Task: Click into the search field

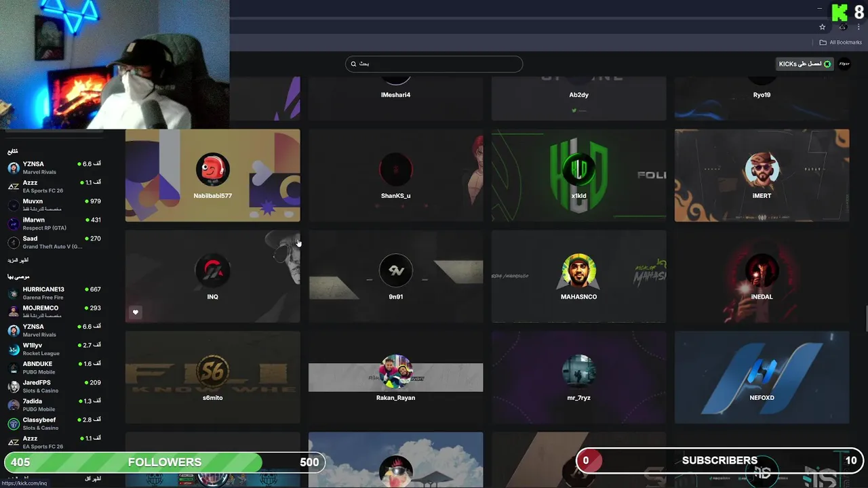Action: click(x=434, y=64)
